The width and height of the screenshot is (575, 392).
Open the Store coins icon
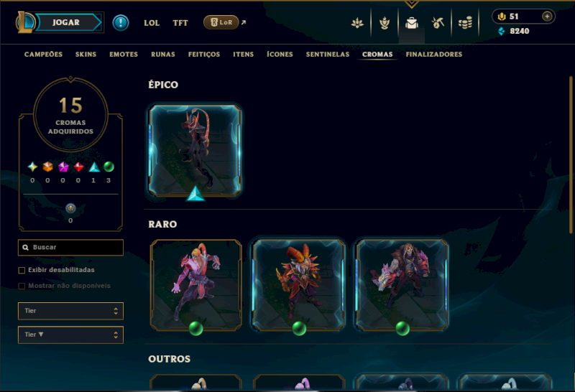[465, 23]
